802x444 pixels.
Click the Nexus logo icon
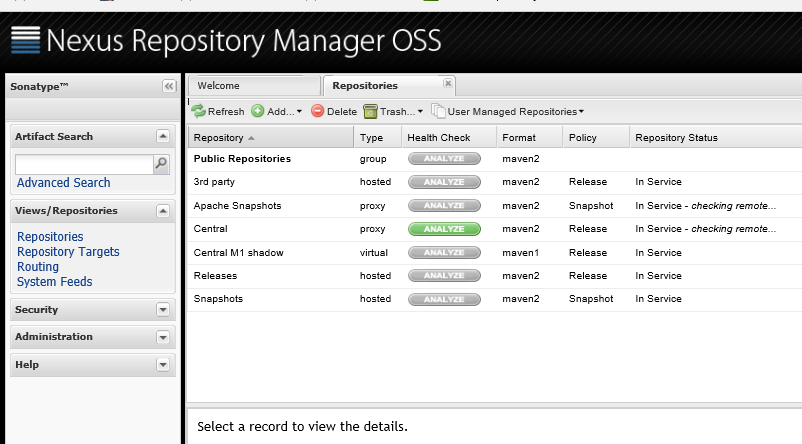pyautogui.click(x=25, y=40)
